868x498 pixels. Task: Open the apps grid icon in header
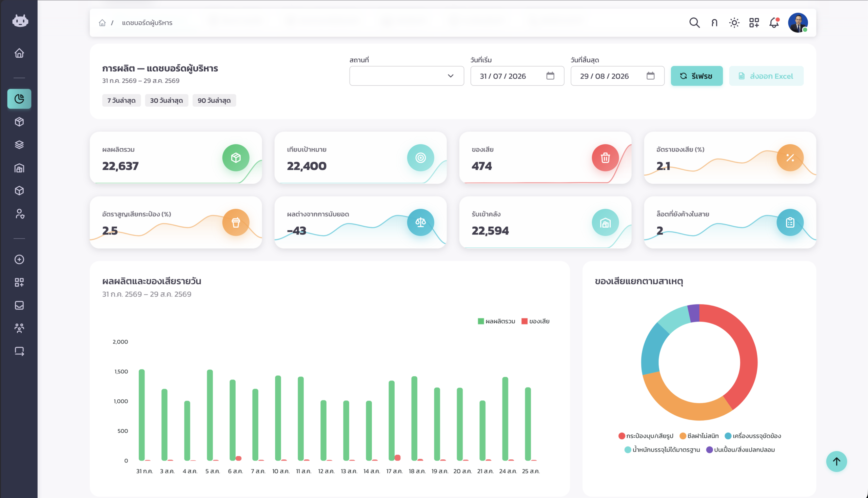click(x=754, y=23)
